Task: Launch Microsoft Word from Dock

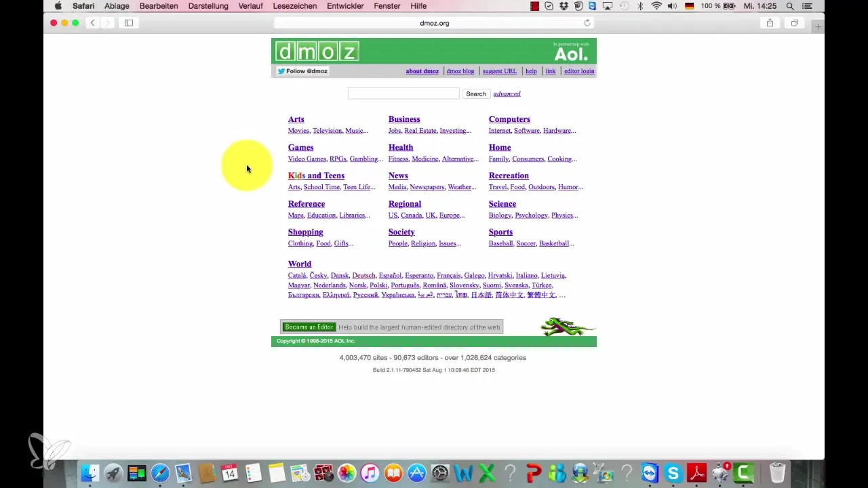Action: 464,472
